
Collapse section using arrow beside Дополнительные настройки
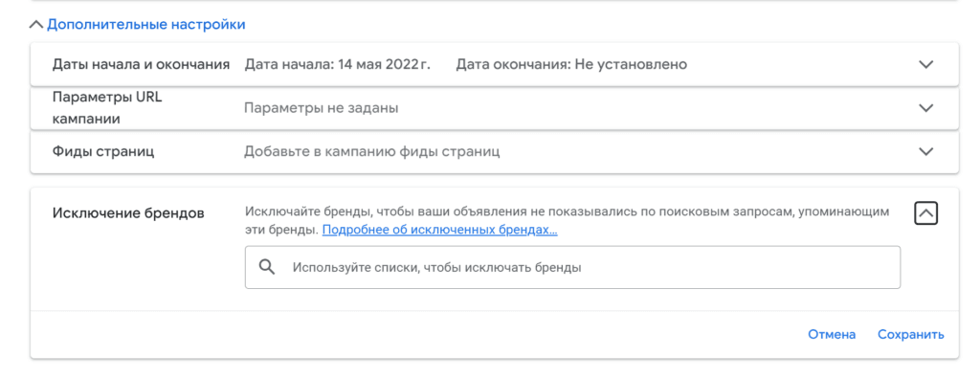[x=36, y=25]
